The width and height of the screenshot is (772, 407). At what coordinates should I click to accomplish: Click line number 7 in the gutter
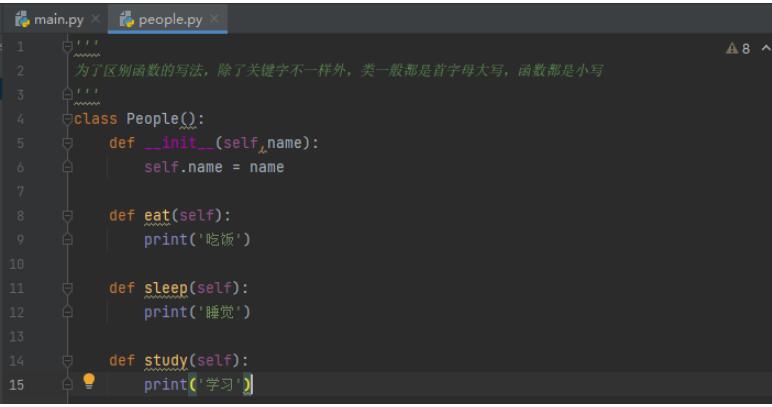coord(20,191)
